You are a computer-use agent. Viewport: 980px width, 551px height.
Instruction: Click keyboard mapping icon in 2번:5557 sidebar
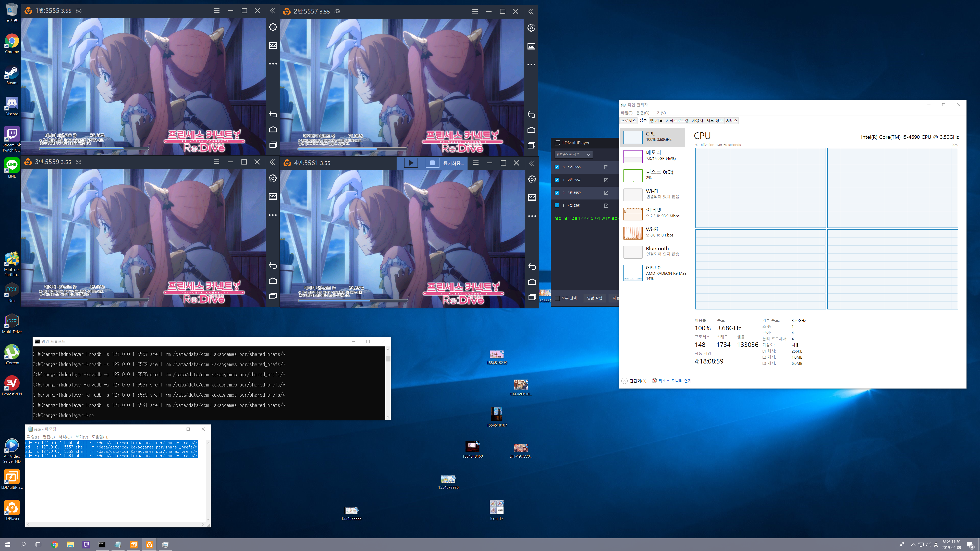pyautogui.click(x=531, y=46)
